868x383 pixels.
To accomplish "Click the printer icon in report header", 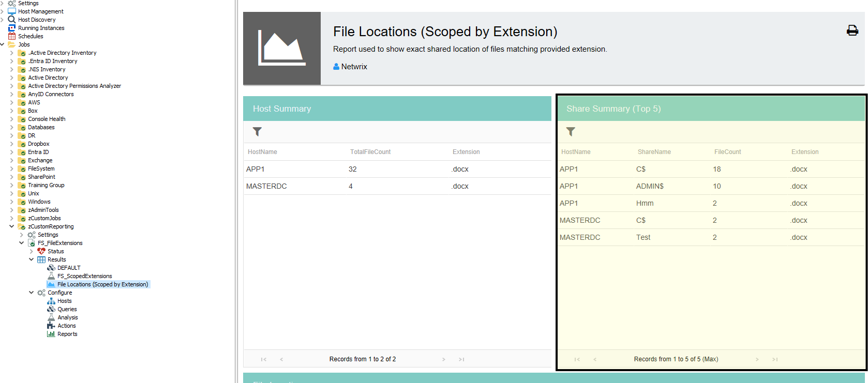I will [852, 30].
